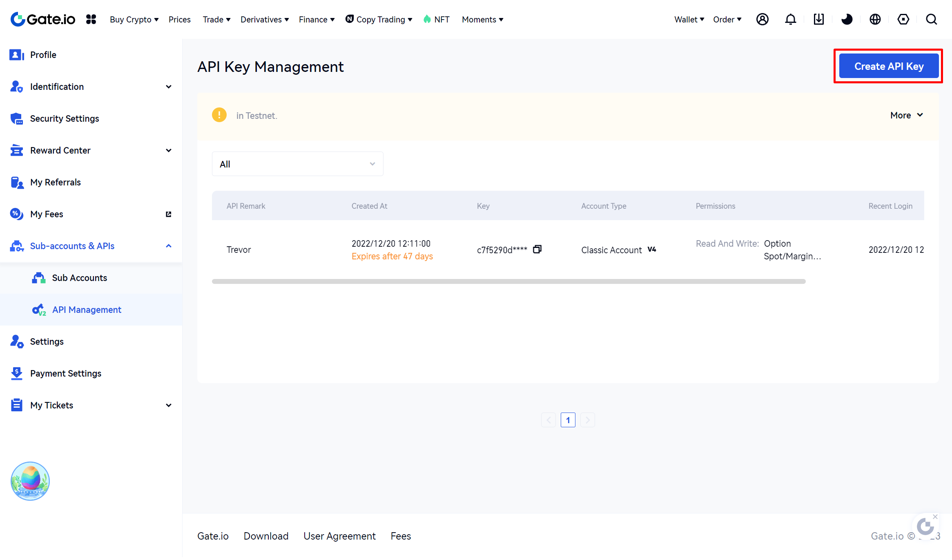Image resolution: width=952 pixels, height=560 pixels.
Task: Click the search magnifier icon
Action: pyautogui.click(x=931, y=19)
